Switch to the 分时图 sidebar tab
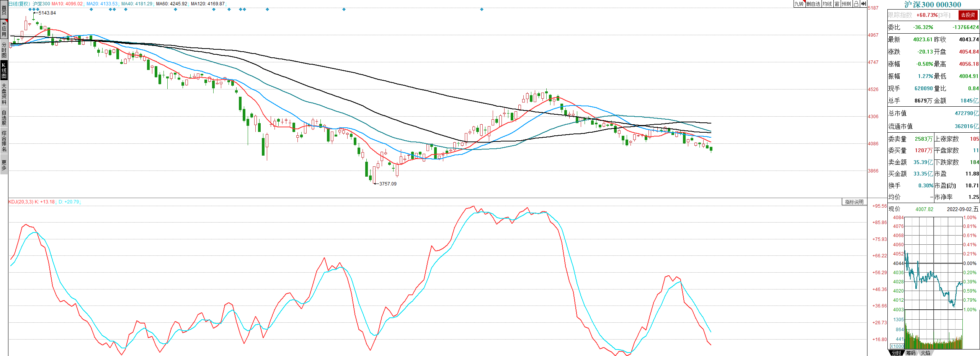Image resolution: width=980 pixels, height=356 pixels. [4, 50]
